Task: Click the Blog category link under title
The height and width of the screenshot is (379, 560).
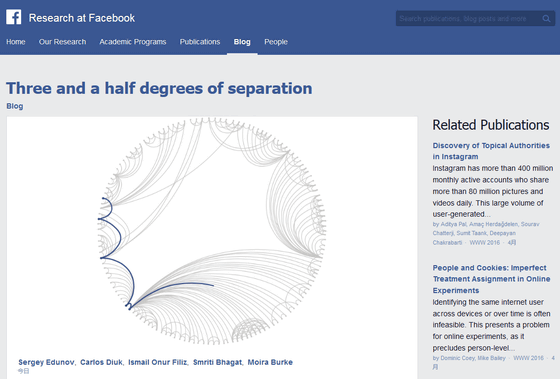Action: coord(15,106)
